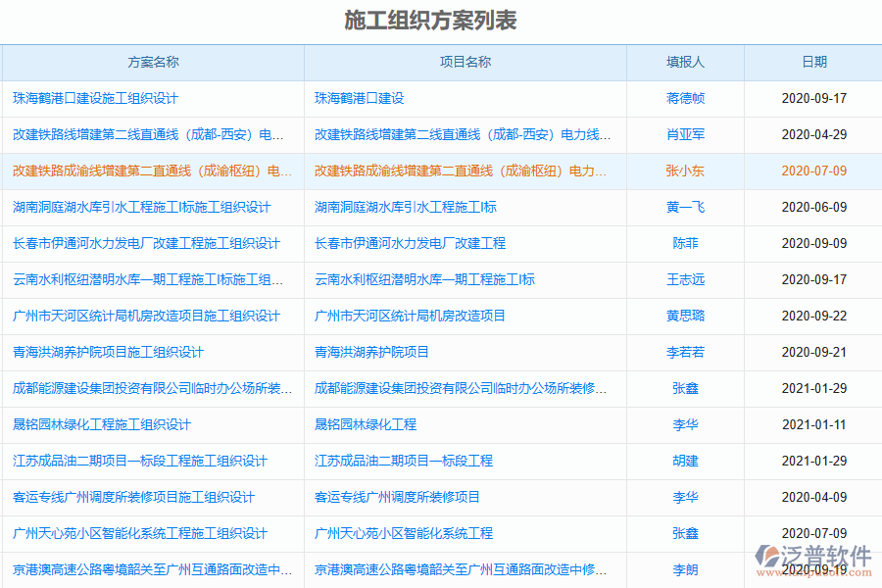
Task: Click the 填报人 column header
Action: pos(683,62)
